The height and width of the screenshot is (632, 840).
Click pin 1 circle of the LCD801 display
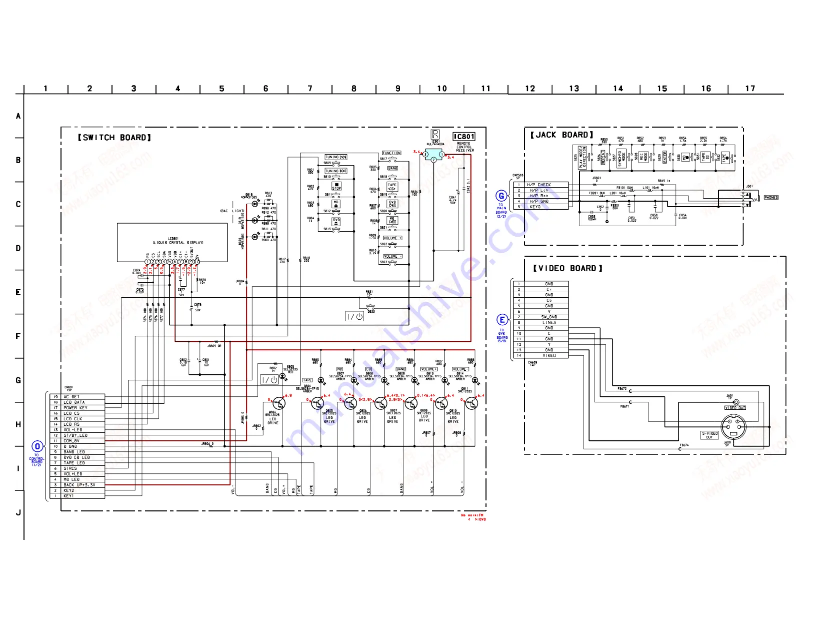point(147,262)
